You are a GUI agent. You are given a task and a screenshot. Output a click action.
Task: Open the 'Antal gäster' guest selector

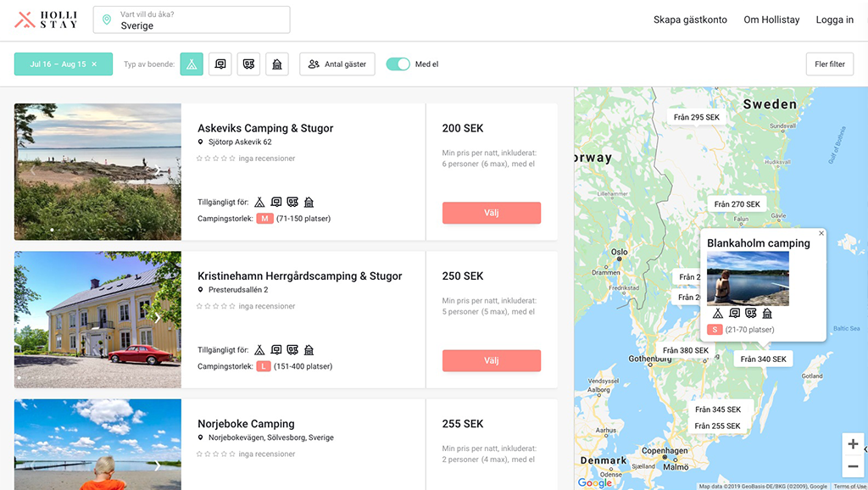(x=337, y=64)
